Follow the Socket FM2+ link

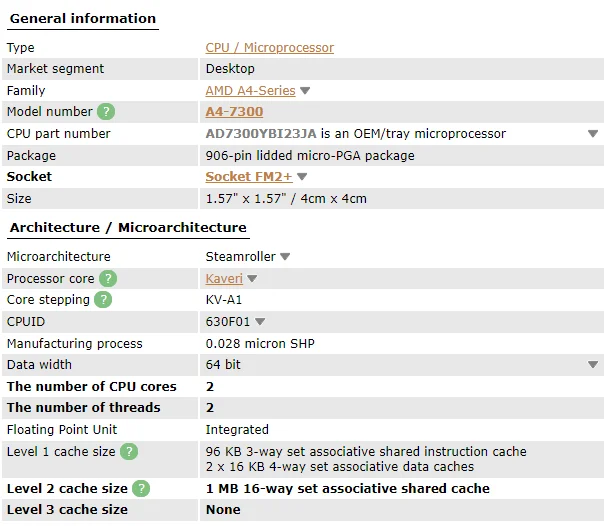pos(248,176)
